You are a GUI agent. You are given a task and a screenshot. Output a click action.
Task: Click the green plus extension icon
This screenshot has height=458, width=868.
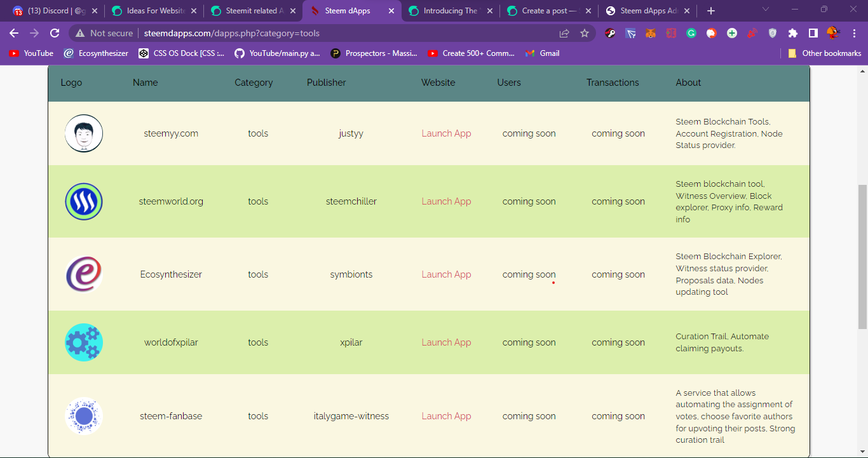click(732, 33)
